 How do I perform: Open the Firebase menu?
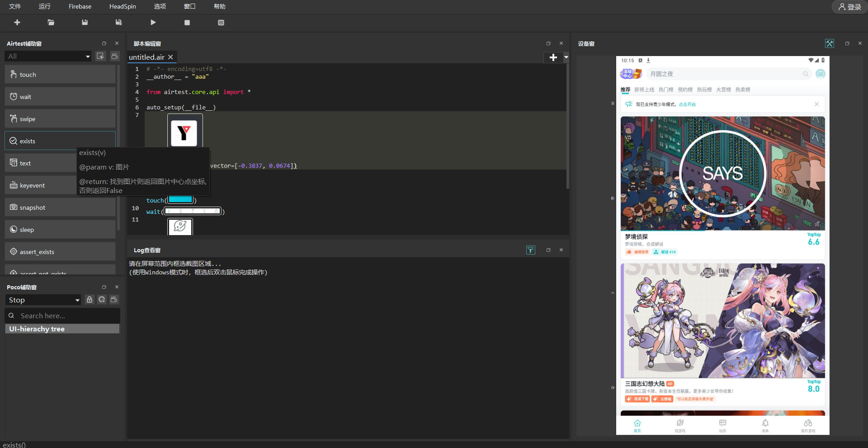click(x=80, y=6)
